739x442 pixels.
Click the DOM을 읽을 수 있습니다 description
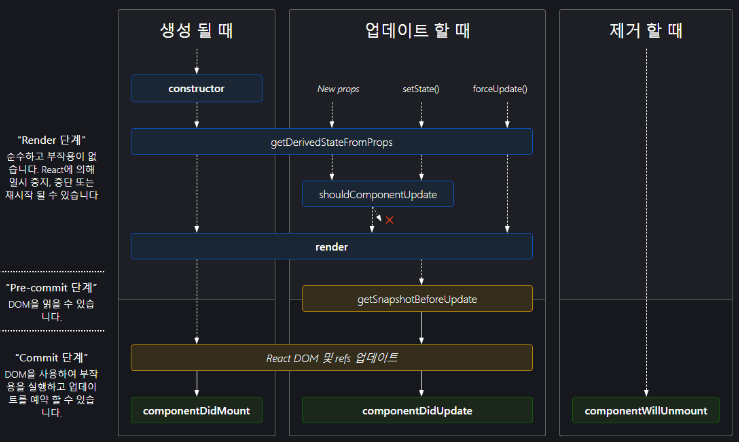tap(51, 310)
